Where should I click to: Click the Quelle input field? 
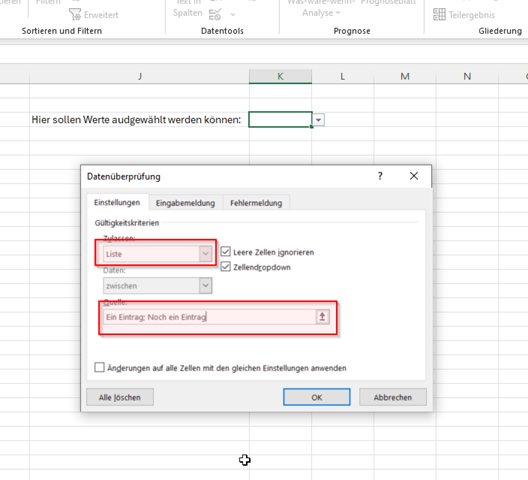click(x=209, y=317)
